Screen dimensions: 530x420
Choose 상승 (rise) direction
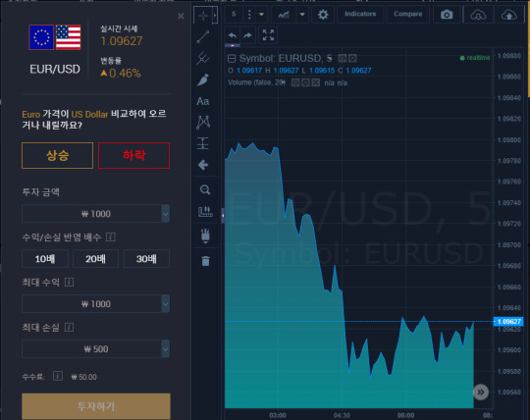pos(58,155)
